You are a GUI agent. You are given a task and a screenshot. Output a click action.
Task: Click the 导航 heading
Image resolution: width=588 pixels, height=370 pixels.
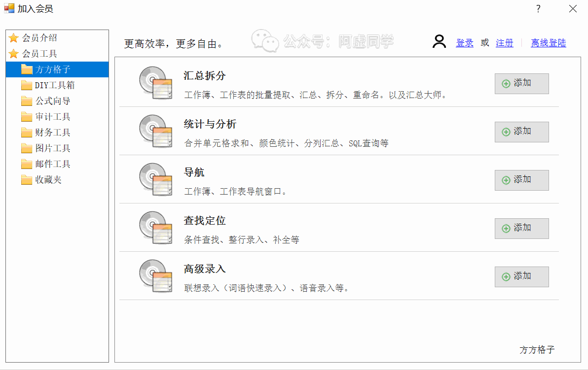tap(194, 172)
